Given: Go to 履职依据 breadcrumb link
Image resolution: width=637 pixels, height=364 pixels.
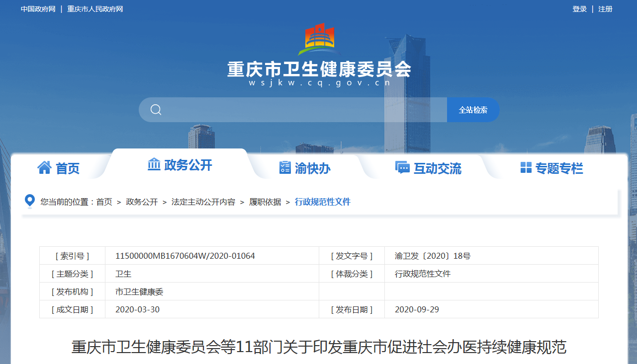Looking at the screenshot, I should point(265,202).
